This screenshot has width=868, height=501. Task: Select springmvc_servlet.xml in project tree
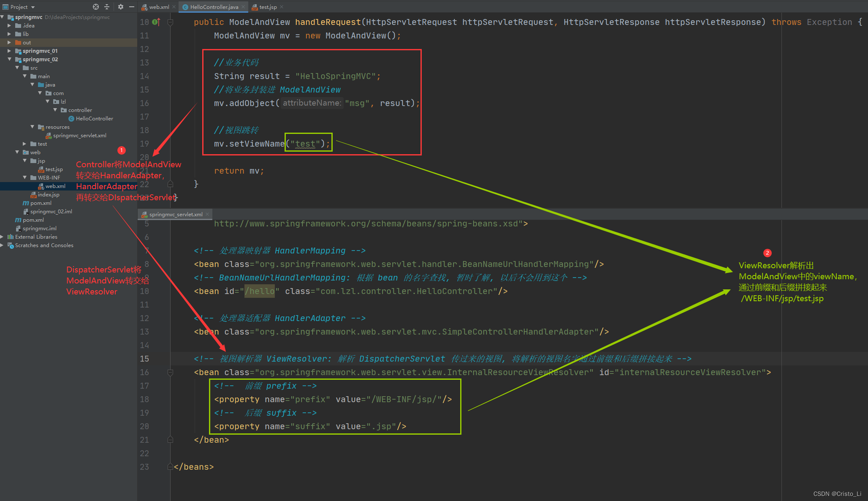click(80, 136)
